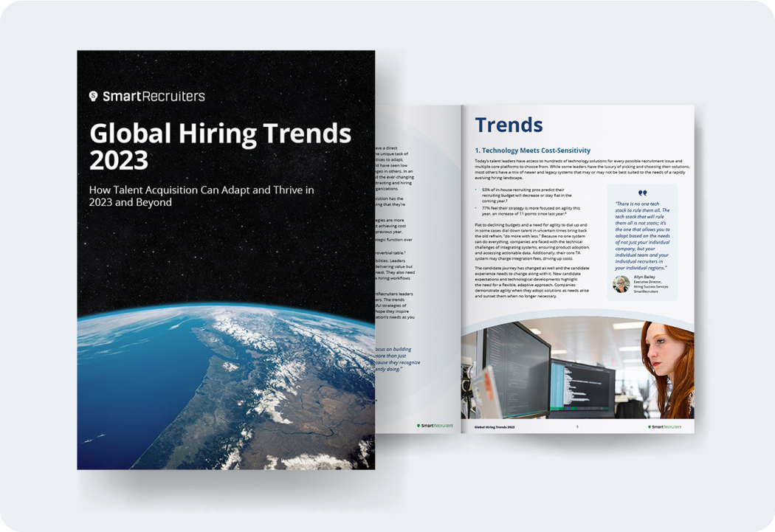Image resolution: width=775 pixels, height=532 pixels.
Task: Click the opening quotation mark icon in the quote box
Action: (x=641, y=195)
